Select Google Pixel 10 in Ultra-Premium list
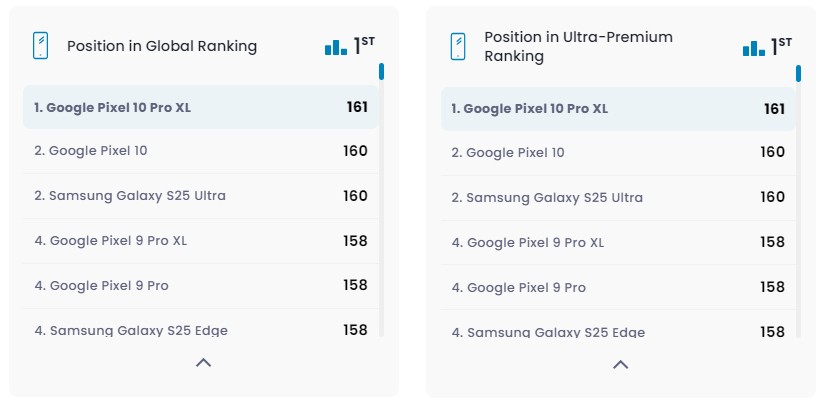 [508, 153]
